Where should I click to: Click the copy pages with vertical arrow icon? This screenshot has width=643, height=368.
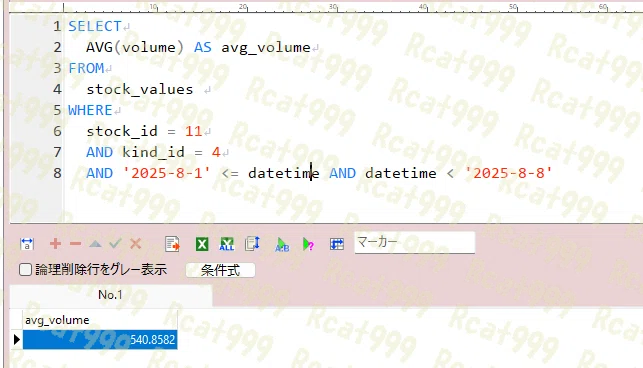coord(252,244)
